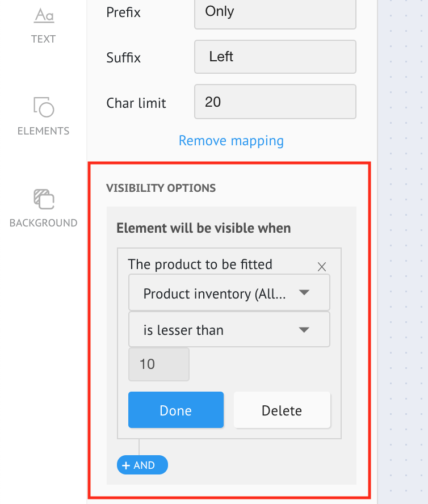Screen dimensions: 428x504
Task: Select the ELEMENTS sidebar label
Action: (44, 131)
